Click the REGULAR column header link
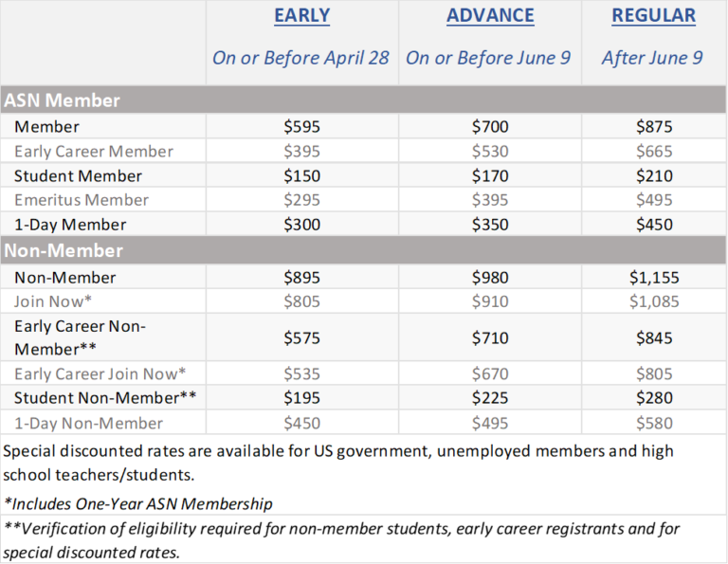Image resolution: width=728 pixels, height=564 pixels. coord(653,15)
